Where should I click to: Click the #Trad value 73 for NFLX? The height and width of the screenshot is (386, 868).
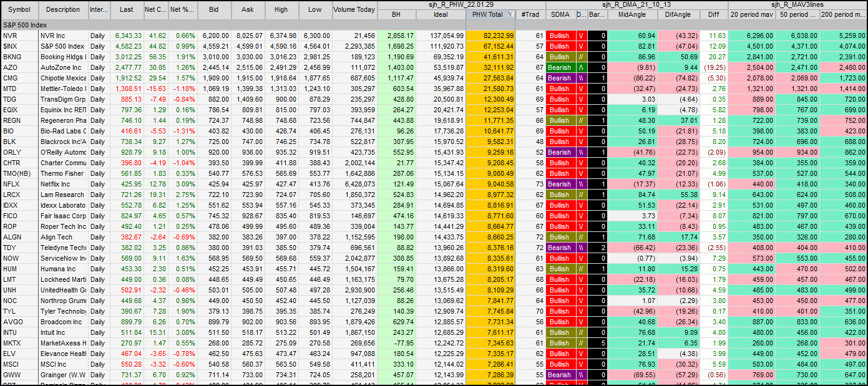click(530, 184)
